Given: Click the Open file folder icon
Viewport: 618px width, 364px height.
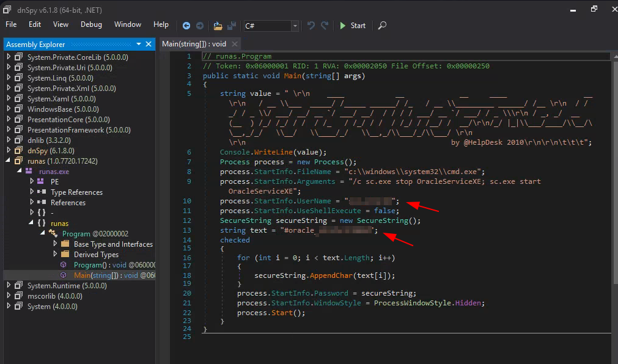Looking at the screenshot, I should point(218,26).
